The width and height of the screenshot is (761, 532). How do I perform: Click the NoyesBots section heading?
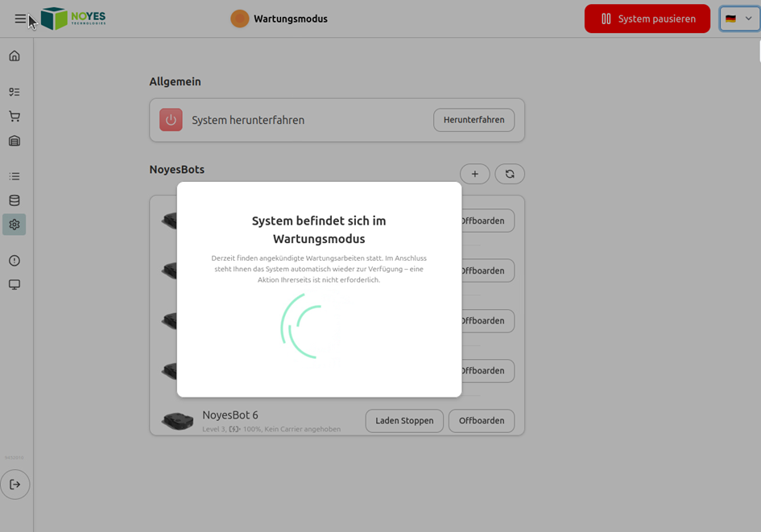[x=176, y=169]
